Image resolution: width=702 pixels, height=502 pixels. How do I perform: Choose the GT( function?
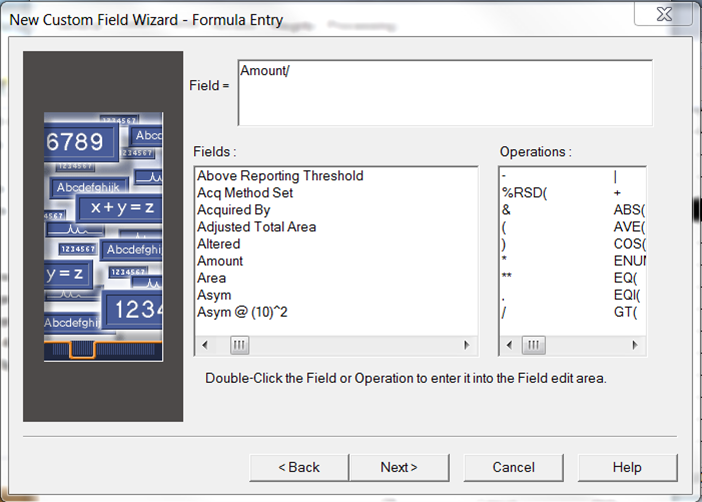(x=625, y=312)
